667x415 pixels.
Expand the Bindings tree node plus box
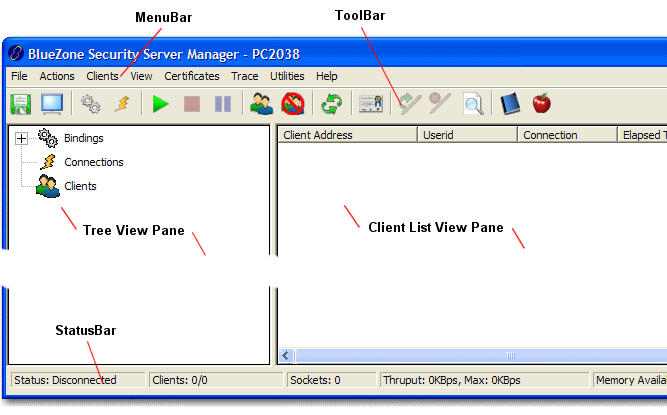pyautogui.click(x=21, y=139)
